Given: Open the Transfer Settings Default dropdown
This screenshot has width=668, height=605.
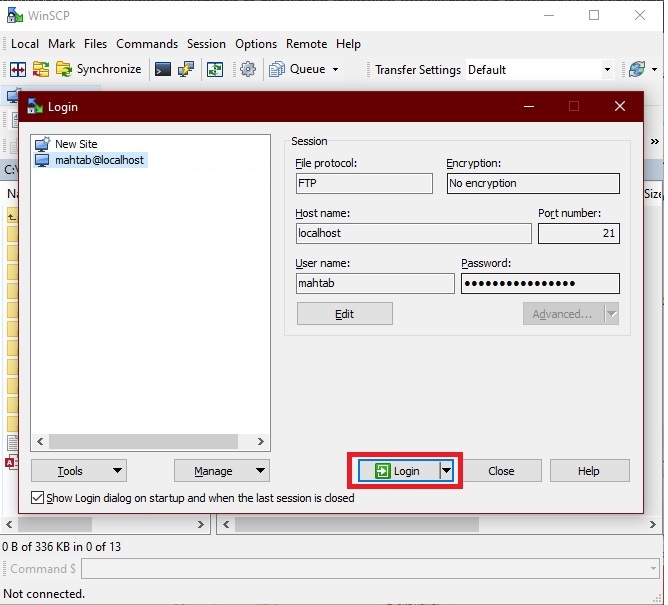Looking at the screenshot, I should [539, 69].
